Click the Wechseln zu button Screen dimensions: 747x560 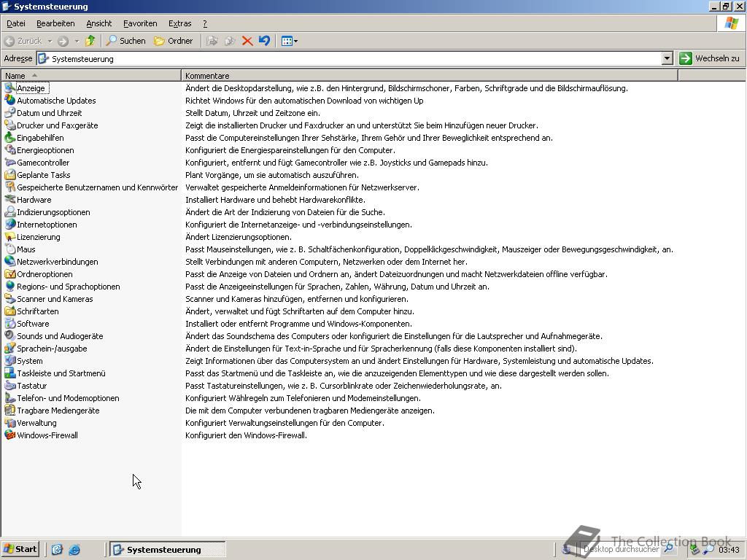pyautogui.click(x=711, y=58)
